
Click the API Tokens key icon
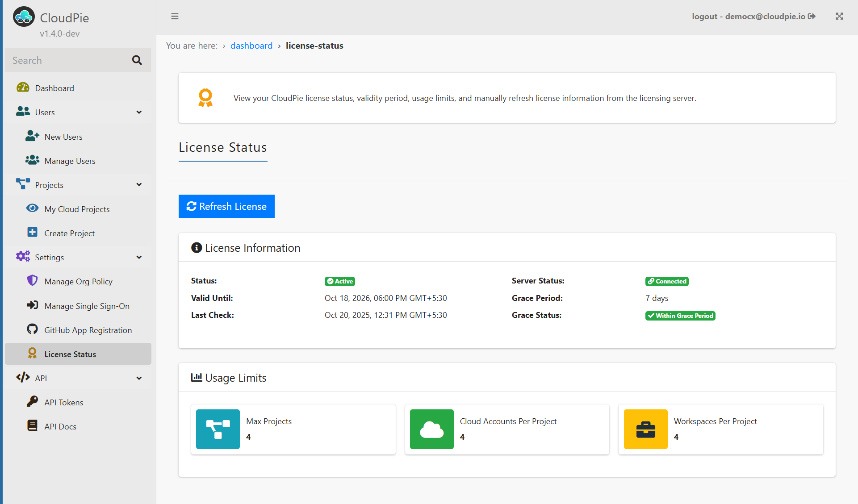coord(32,402)
